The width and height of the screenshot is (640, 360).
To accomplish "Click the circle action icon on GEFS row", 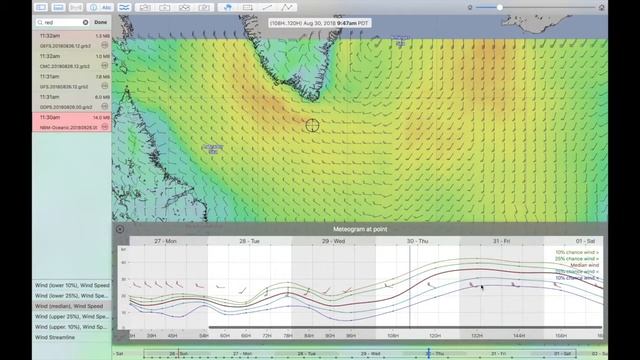I will [104, 45].
